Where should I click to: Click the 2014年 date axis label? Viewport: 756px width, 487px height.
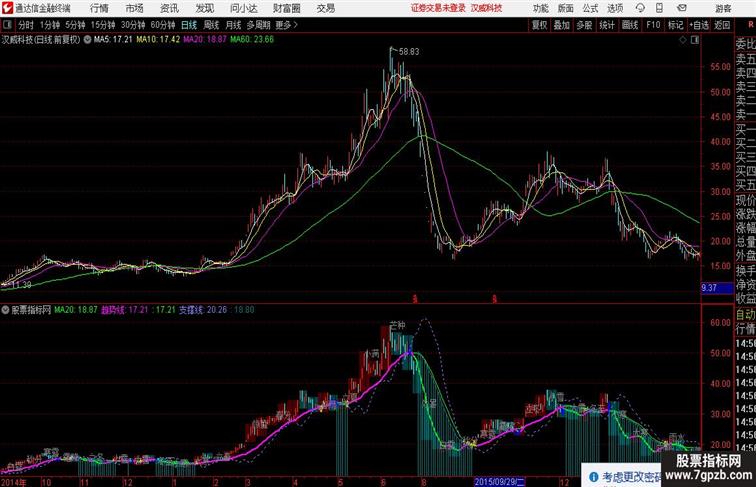click(14, 482)
